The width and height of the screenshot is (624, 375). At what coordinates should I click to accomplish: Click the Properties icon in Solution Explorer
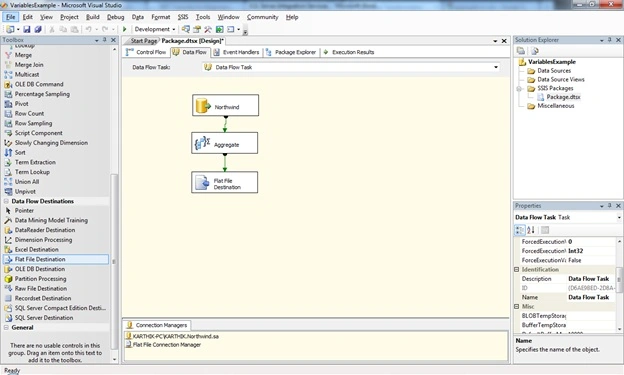click(521, 51)
